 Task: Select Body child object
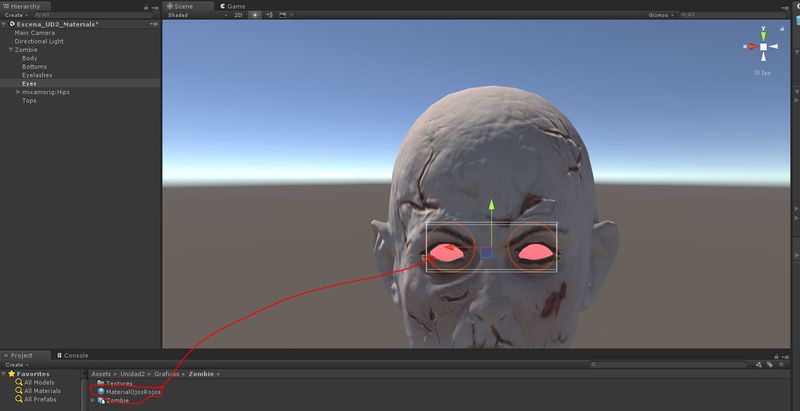pyautogui.click(x=30, y=58)
